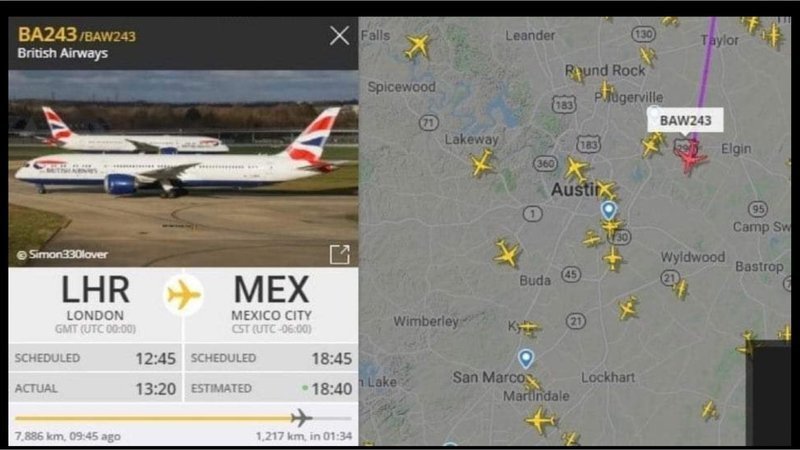Click the yellow plane near Wyldwood
This screenshot has width=800, height=450.
click(x=680, y=288)
